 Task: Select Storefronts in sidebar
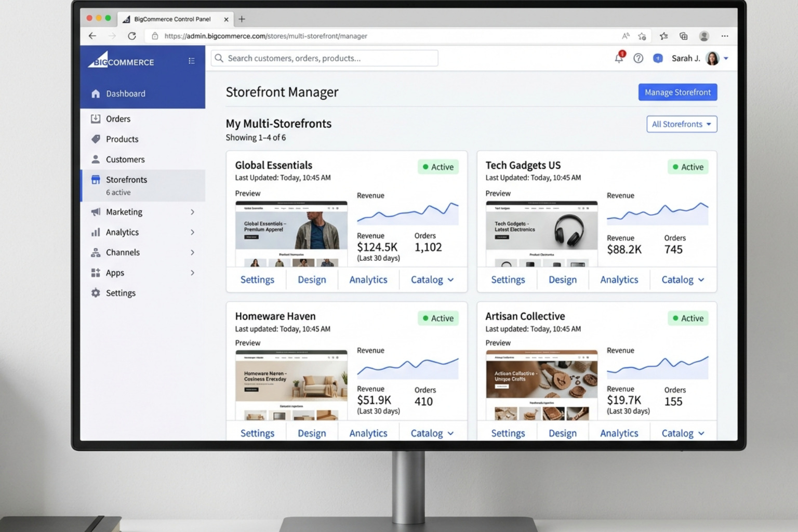point(143,185)
